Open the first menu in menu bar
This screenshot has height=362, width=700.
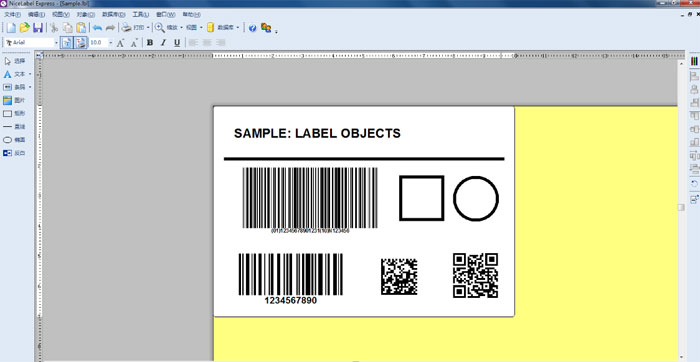point(12,15)
